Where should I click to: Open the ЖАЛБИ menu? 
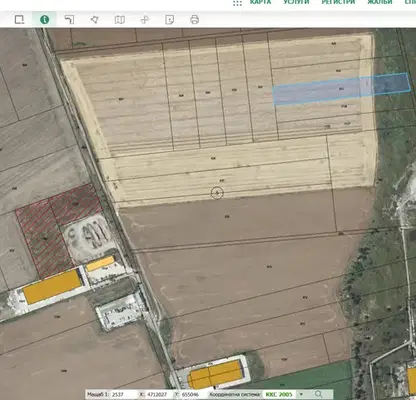(380, 2)
